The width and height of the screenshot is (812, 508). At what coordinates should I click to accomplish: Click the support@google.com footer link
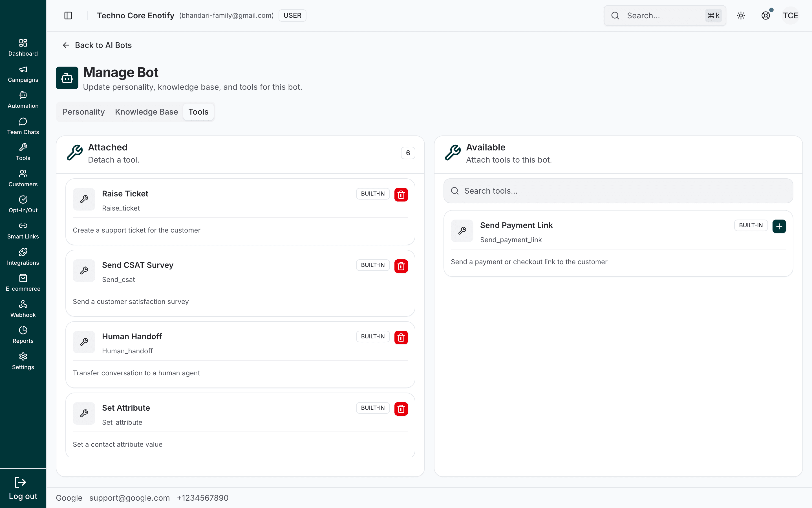coord(129,498)
